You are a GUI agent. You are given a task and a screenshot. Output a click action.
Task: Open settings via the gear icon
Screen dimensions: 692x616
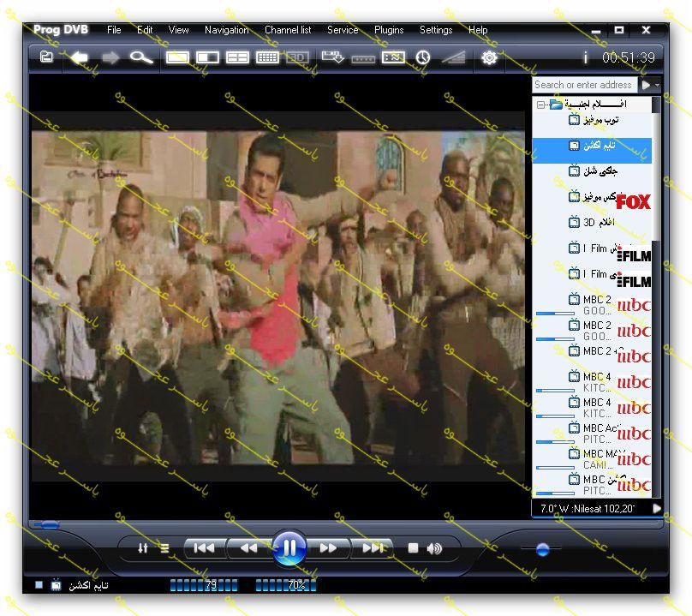tap(489, 57)
